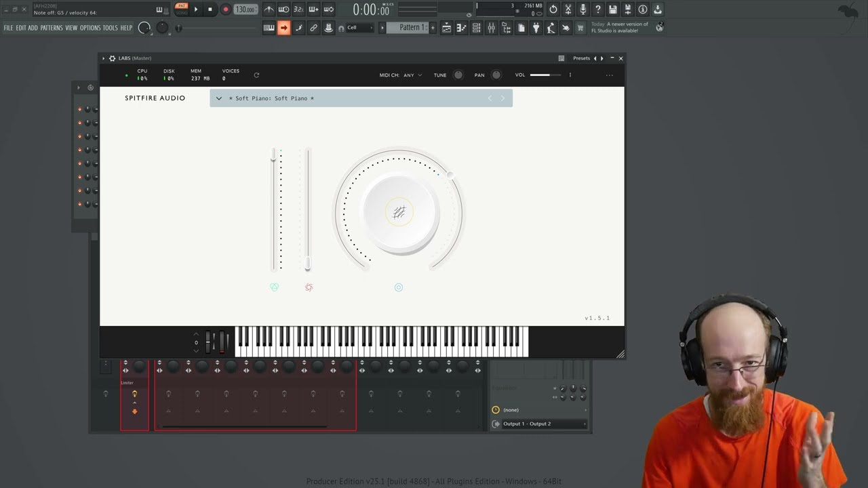Save project with the floppy disk icon
The height and width of the screenshot is (488, 868).
613,9
